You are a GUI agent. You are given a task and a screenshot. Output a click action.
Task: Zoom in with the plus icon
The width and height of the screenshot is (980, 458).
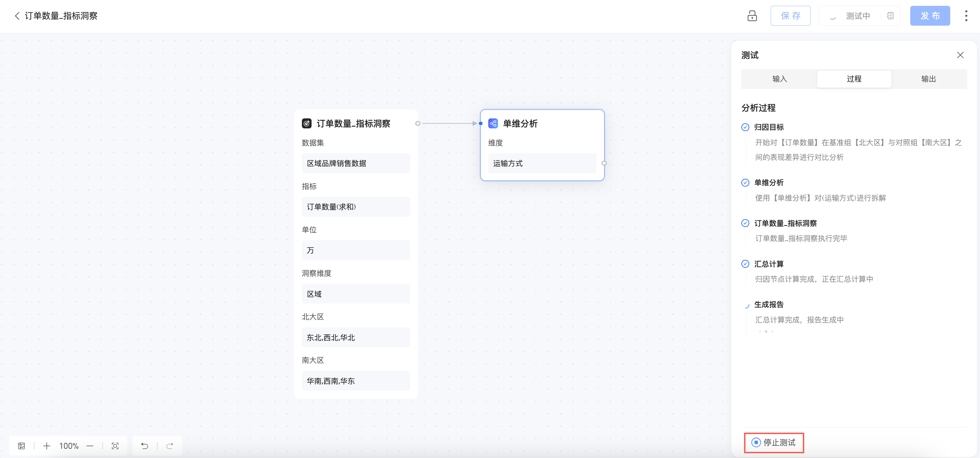click(47, 445)
